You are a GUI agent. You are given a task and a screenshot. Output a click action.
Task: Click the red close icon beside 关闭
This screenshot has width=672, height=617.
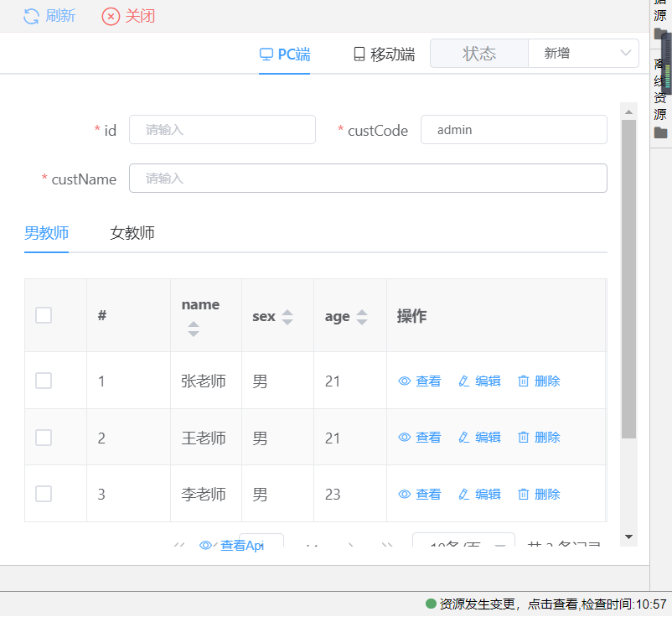click(x=111, y=16)
